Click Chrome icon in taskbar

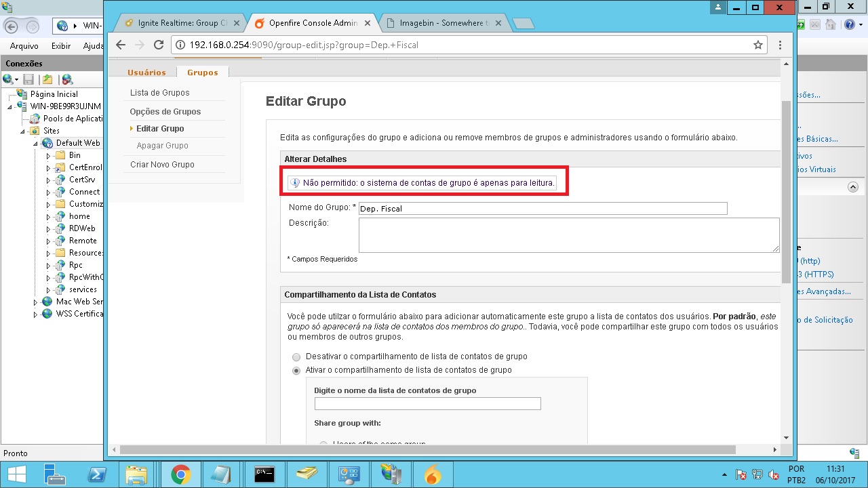[180, 475]
